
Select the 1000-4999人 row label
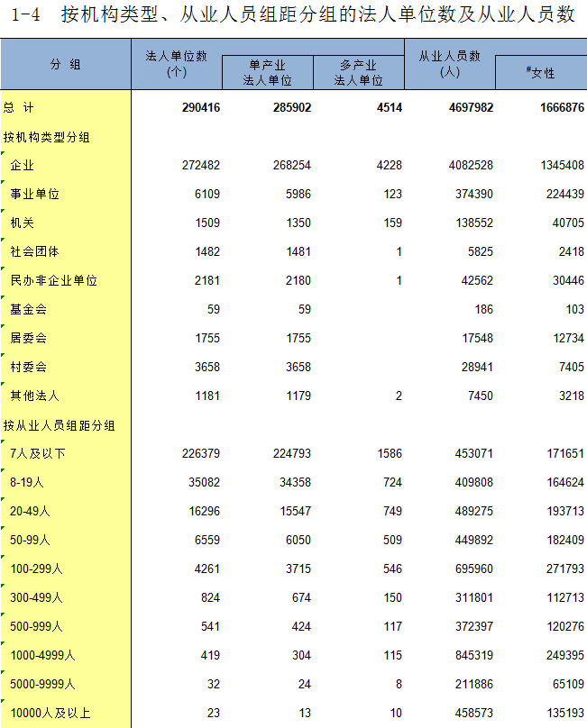point(42,655)
